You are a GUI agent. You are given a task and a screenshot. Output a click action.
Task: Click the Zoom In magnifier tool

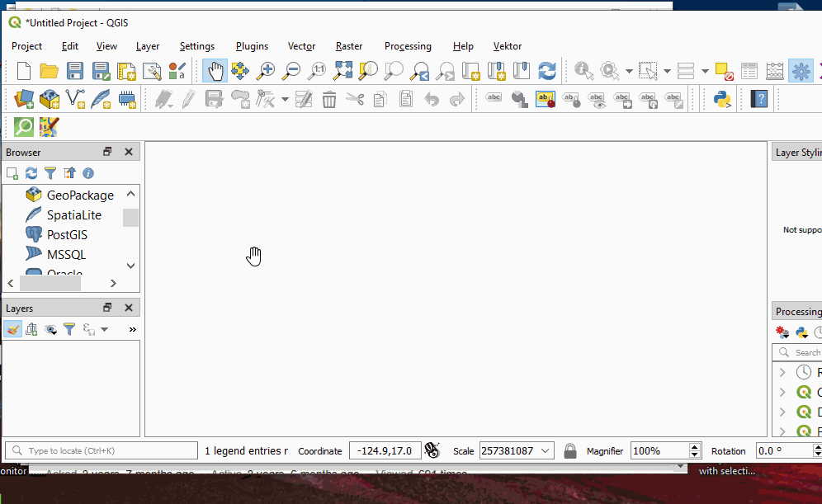(266, 71)
